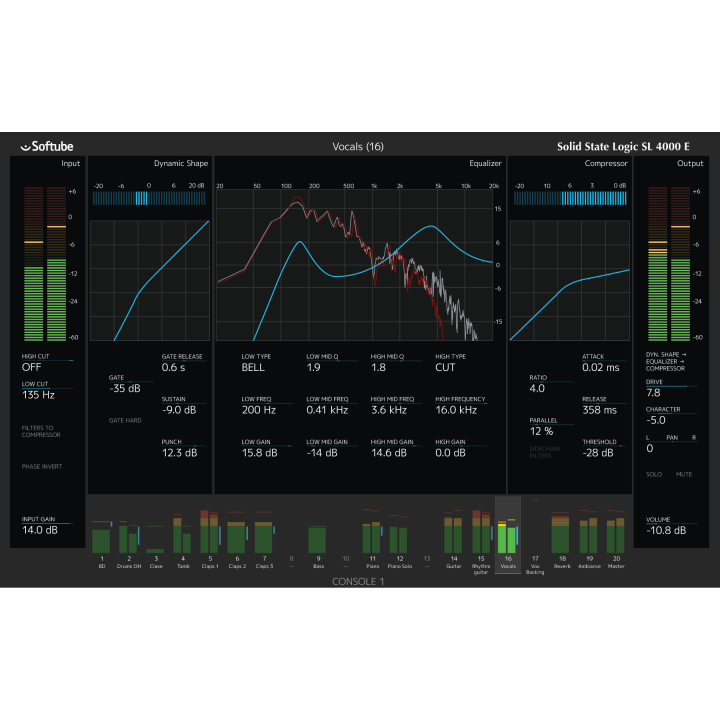The height and width of the screenshot is (720, 720).
Task: Select channel 9 Bass strip
Action: click(x=318, y=545)
